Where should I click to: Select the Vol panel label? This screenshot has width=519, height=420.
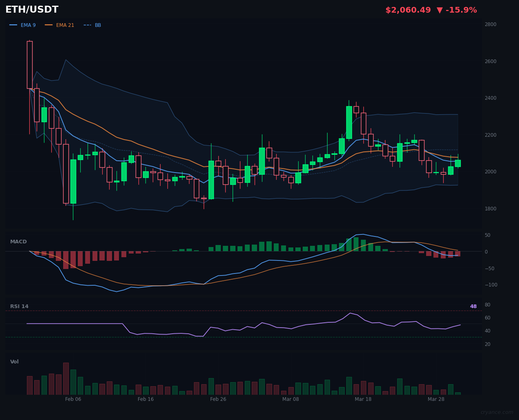point(14,361)
